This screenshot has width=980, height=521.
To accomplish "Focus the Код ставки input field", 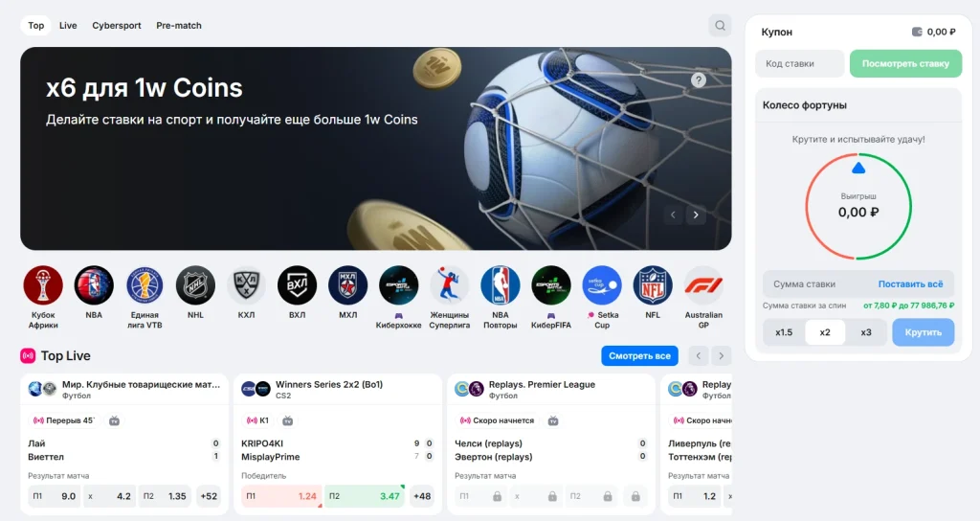I will 799,64.
